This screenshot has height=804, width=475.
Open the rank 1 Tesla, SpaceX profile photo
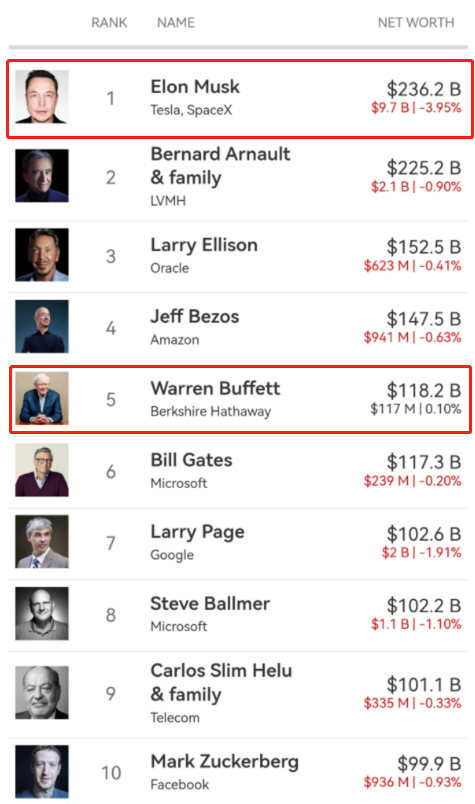click(x=42, y=97)
